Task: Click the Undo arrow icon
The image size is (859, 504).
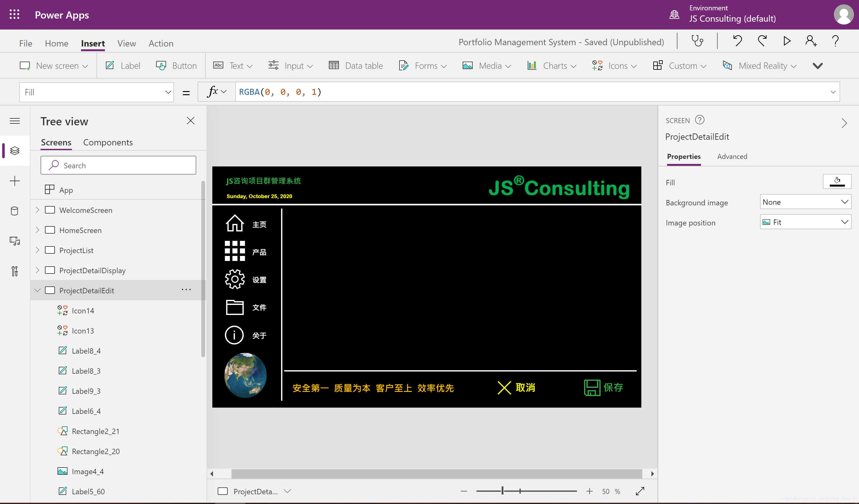Action: (737, 41)
